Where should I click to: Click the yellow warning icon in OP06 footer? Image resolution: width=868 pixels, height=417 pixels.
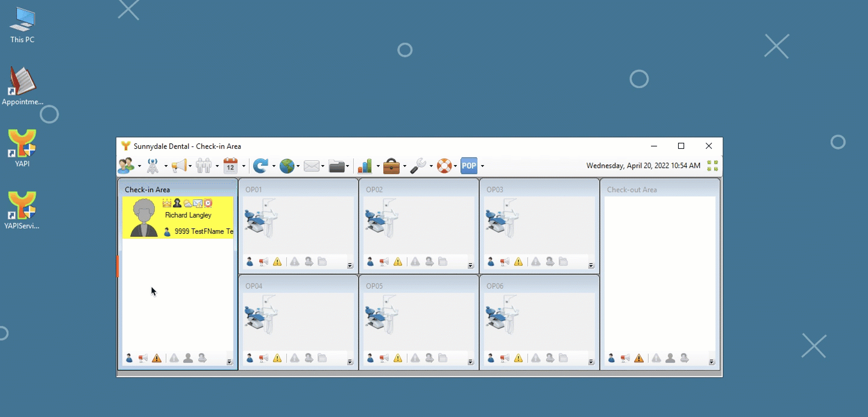coord(518,358)
